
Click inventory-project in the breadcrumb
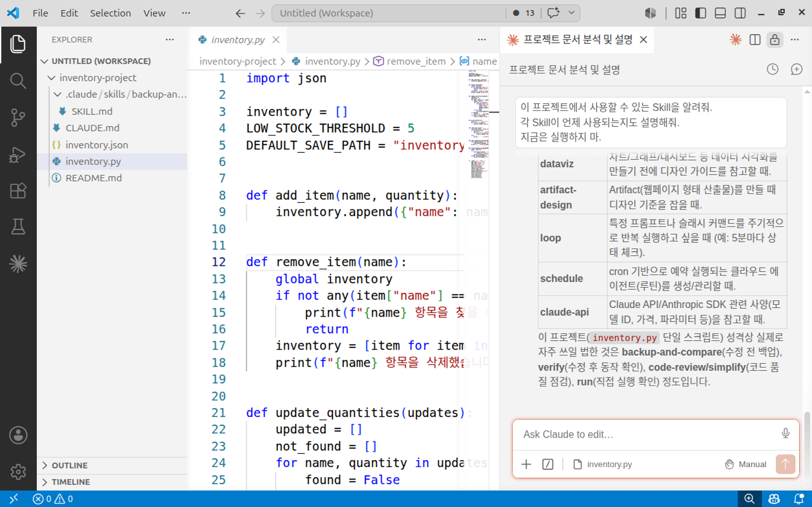[x=237, y=61]
